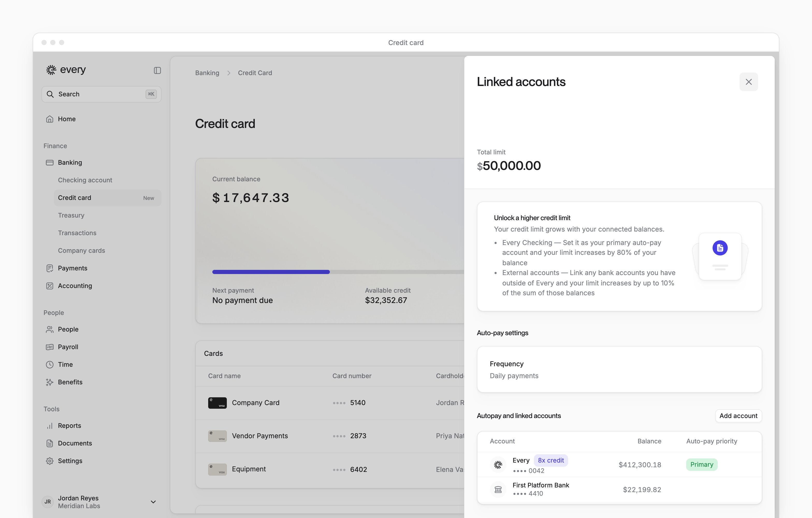Click the Accounting icon in sidebar
Image resolution: width=812 pixels, height=518 pixels.
click(x=49, y=286)
